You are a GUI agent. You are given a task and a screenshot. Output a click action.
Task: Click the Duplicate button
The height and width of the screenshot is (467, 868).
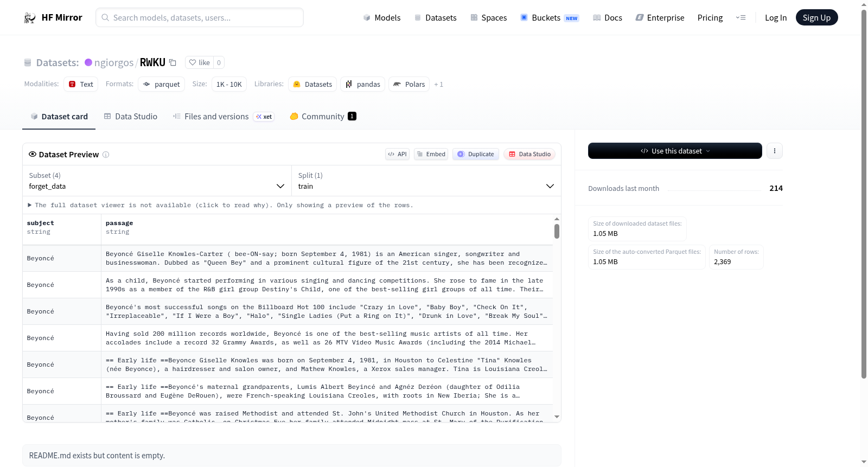(x=476, y=154)
